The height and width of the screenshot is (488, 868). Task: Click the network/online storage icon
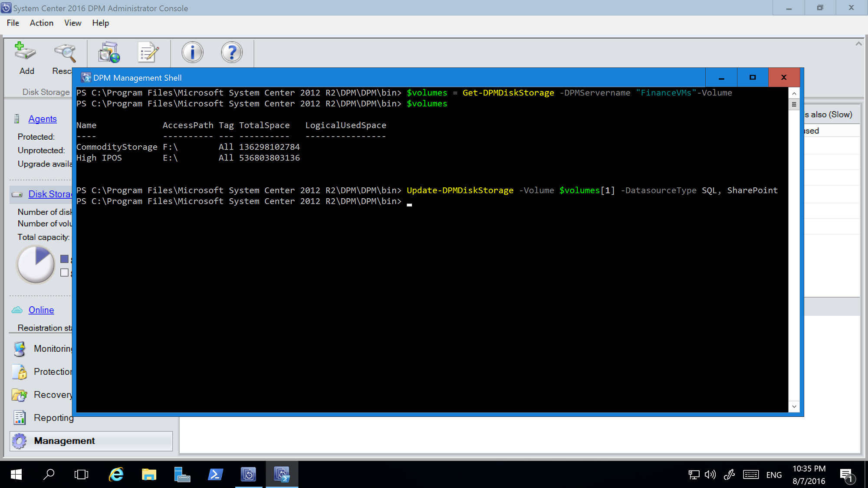coord(17,309)
